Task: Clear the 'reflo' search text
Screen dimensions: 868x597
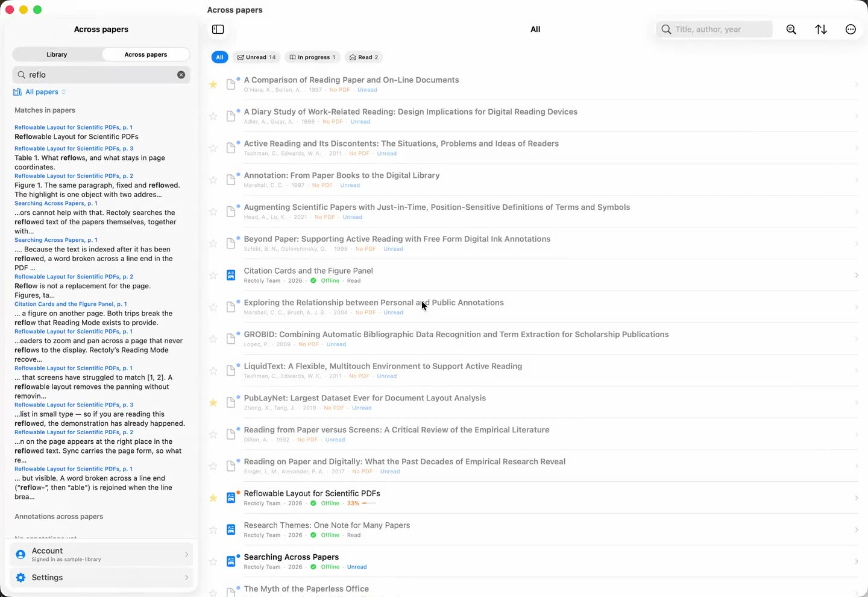Action: 181,75
